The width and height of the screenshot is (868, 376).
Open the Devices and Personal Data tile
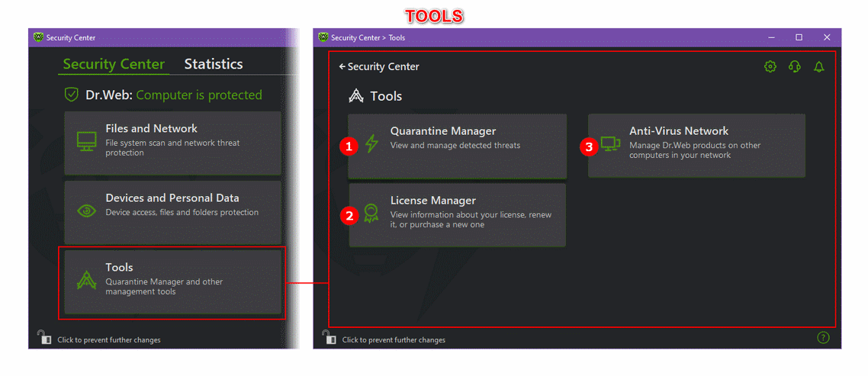[172, 212]
